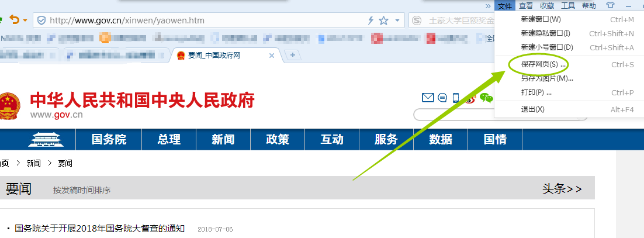Bookmark page with the star icon
Viewport: 644px width, 238px height.
pyautogui.click(x=383, y=20)
